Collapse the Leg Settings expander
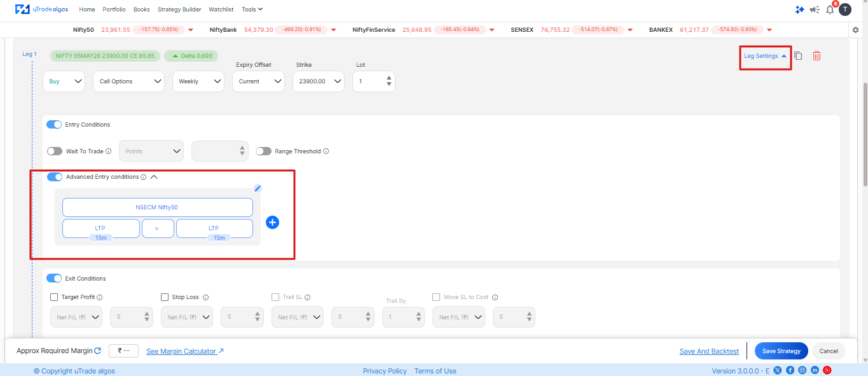 765,56
